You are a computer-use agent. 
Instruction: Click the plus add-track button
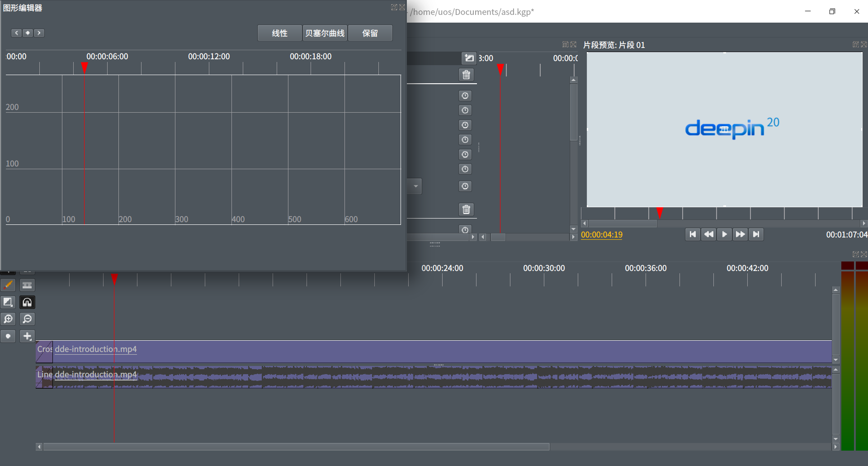point(27,336)
